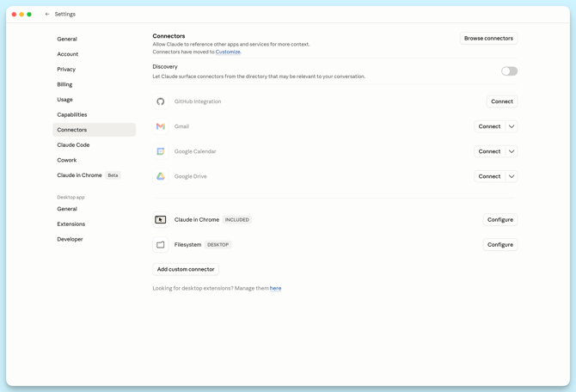Click the Settings title text
Image resolution: width=576 pixels, height=392 pixels.
65,14
